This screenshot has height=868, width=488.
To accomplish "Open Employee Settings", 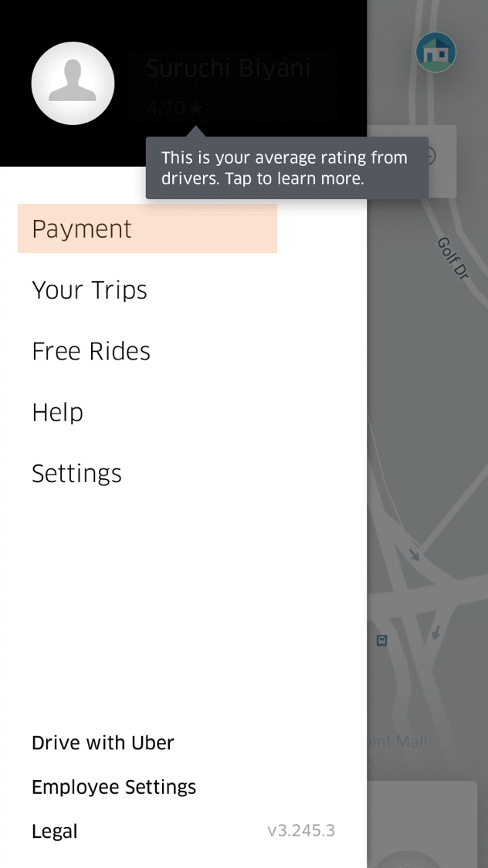I will tap(114, 787).
